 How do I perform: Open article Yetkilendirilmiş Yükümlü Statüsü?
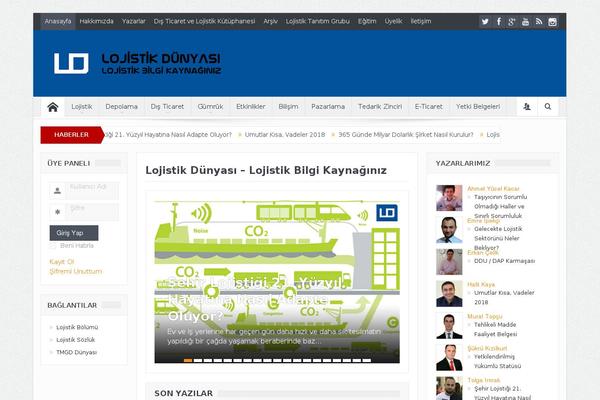pos(497,361)
